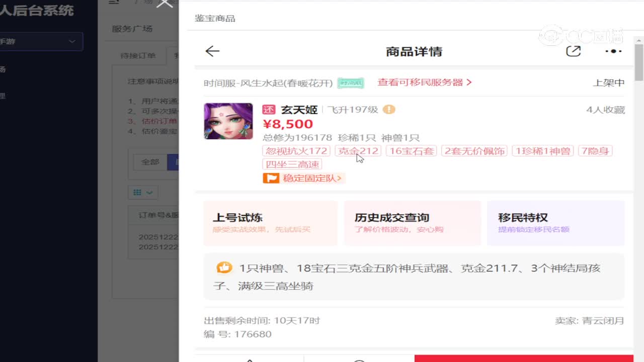Click the orange flag icon before 稳定固定队

pyautogui.click(x=271, y=177)
